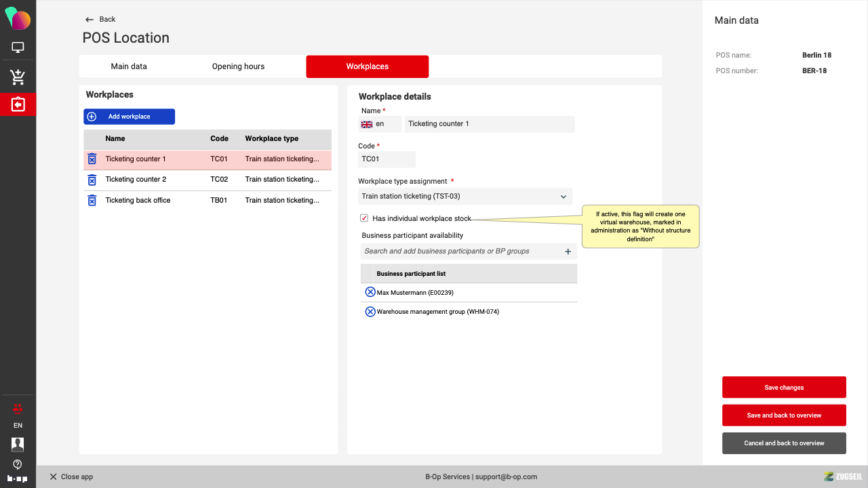Screen dimensions: 868x488
Task: Open the help icon in sidebar
Action: 18,464
